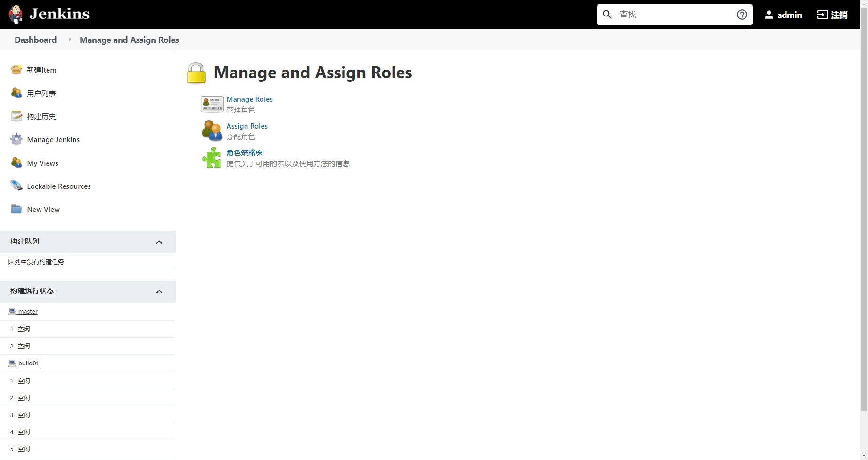Collapse the 构建队列 panel

(x=159, y=242)
